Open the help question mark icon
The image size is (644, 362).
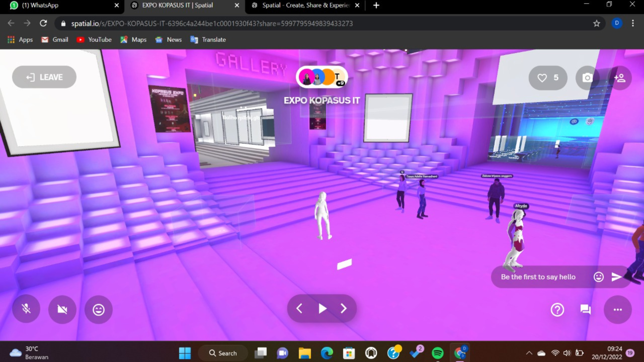557,309
